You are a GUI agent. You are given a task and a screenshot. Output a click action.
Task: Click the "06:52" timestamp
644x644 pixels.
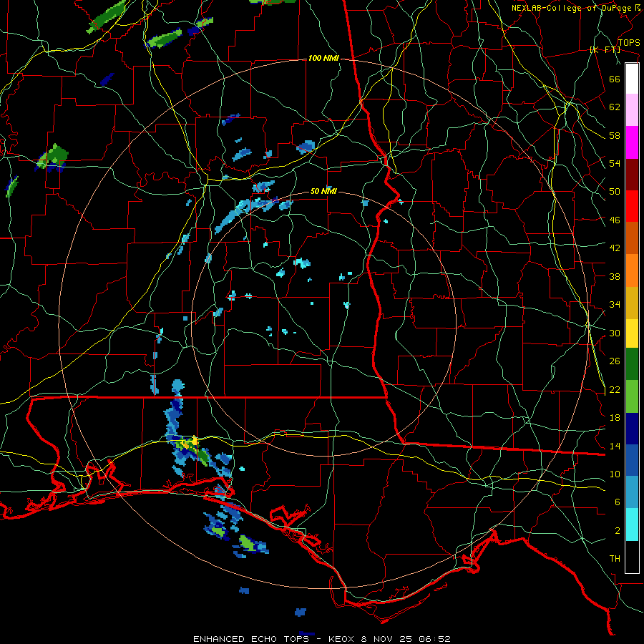435,639
